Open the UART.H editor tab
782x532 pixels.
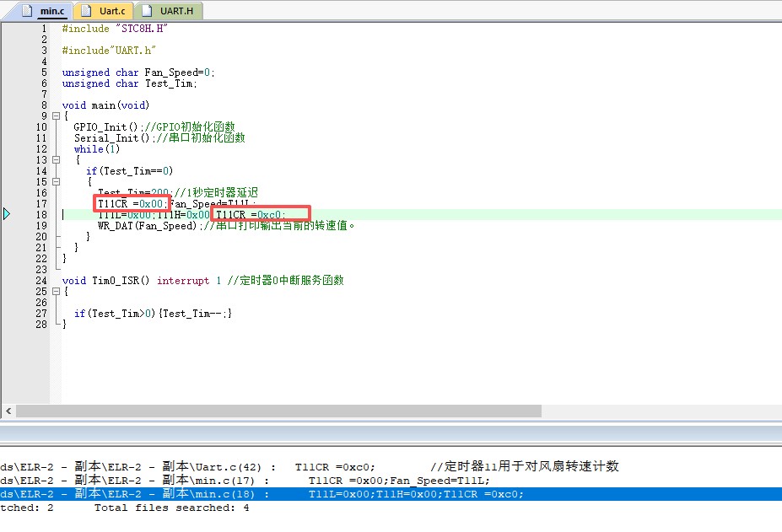point(170,10)
